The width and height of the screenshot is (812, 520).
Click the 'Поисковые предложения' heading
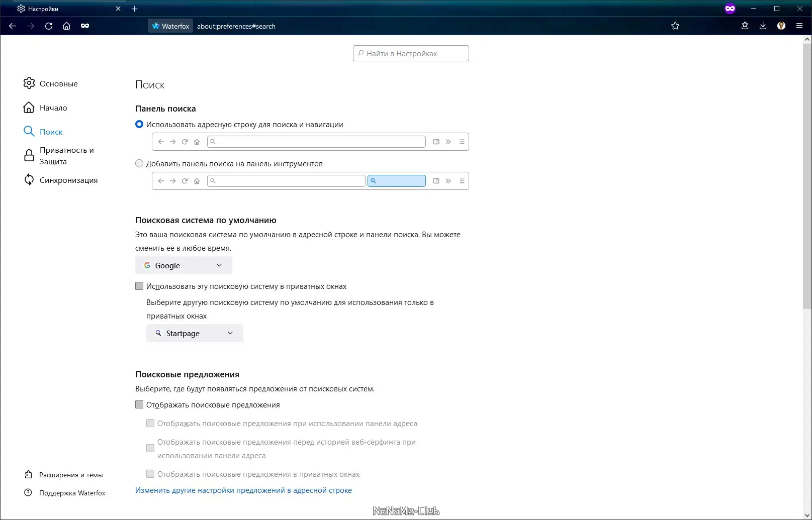click(187, 374)
